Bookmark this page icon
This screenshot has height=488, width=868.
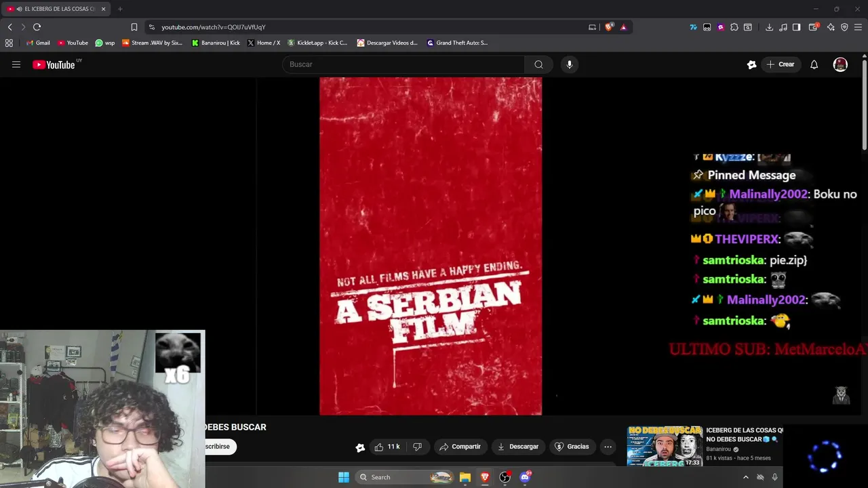(x=134, y=27)
